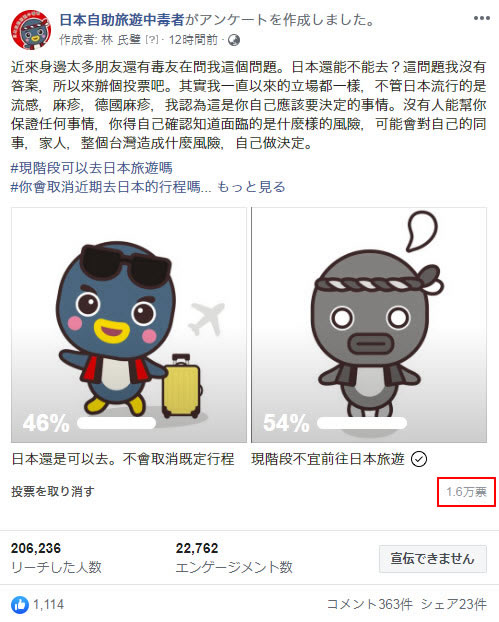
Task: Click the globe public-audience icon
Action: 234,40
